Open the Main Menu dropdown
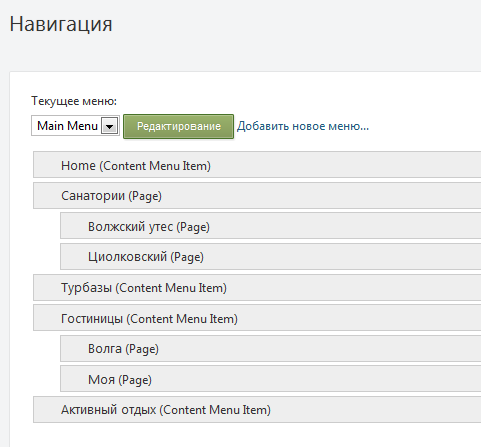The height and width of the screenshot is (447, 481). (75, 126)
